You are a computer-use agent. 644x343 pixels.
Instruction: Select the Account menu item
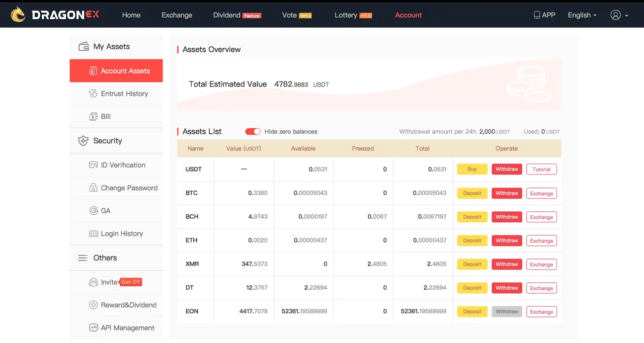(x=409, y=15)
